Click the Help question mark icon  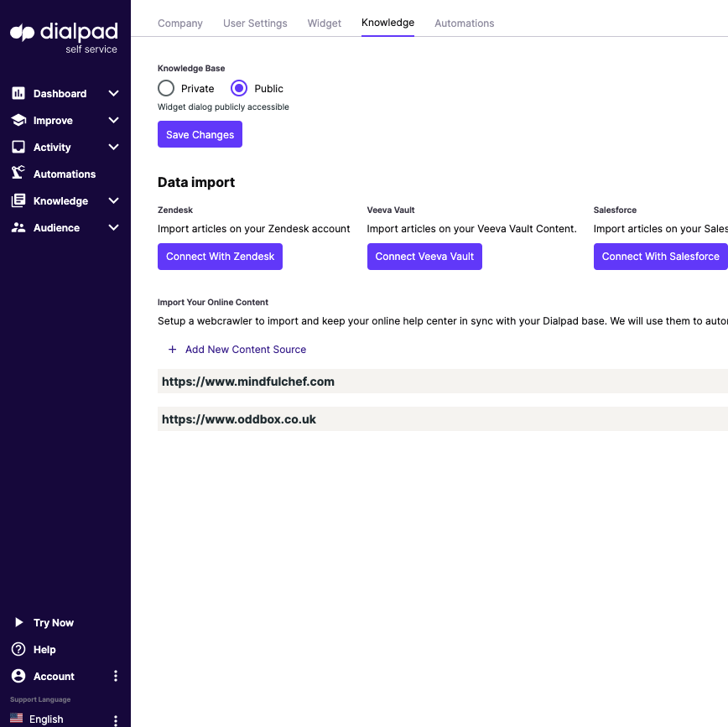18,649
